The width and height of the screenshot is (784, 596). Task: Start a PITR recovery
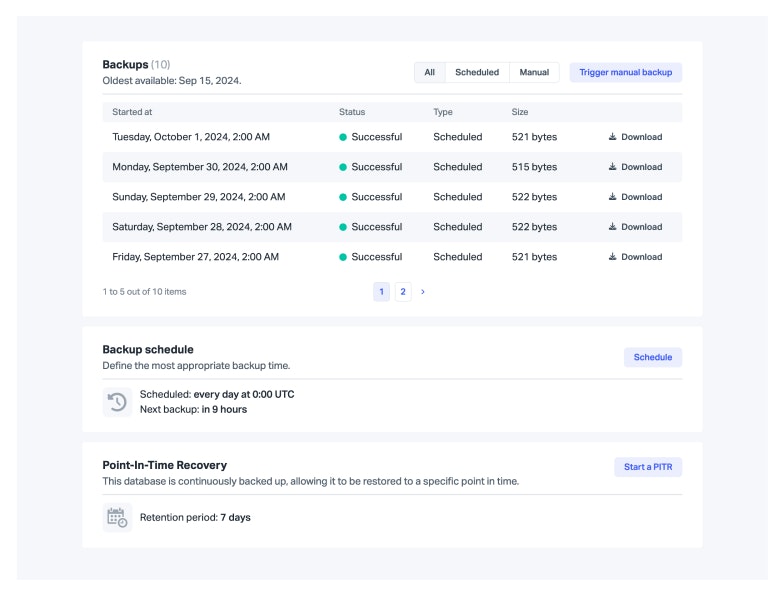coord(647,467)
